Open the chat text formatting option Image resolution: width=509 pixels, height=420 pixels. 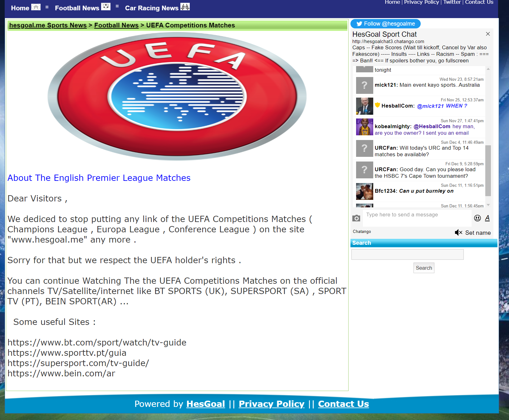click(x=487, y=218)
